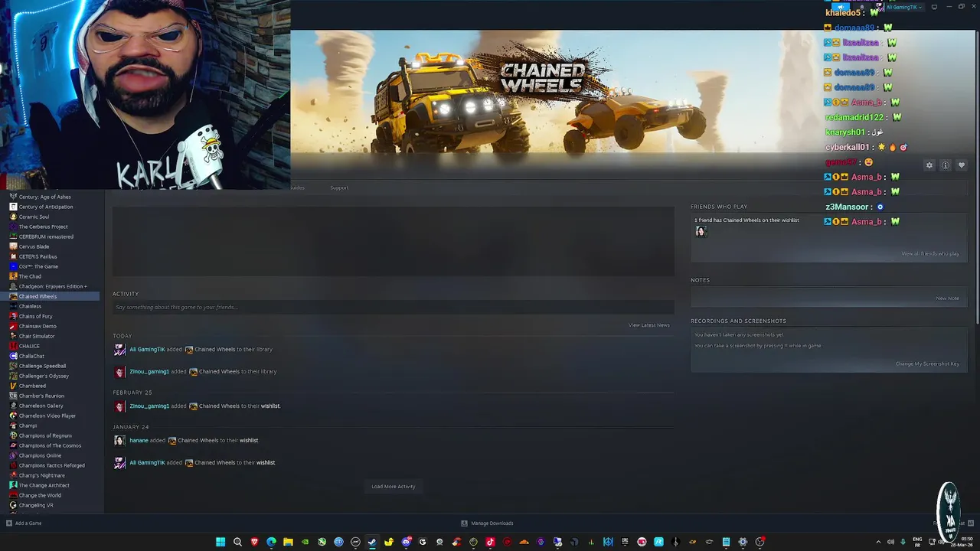This screenshot has width=980, height=551.
Task: Expand the Ali GamingTIK account dropdown
Action: (903, 7)
